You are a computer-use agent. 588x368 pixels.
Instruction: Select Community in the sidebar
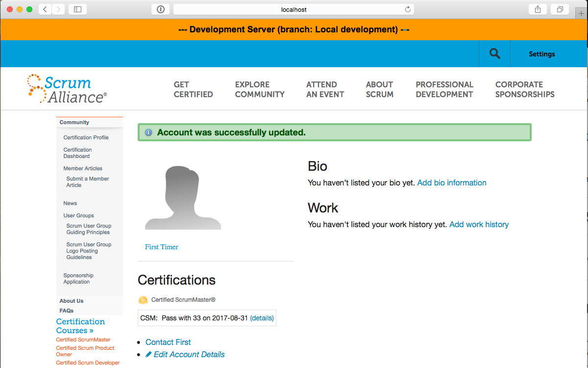tap(74, 122)
